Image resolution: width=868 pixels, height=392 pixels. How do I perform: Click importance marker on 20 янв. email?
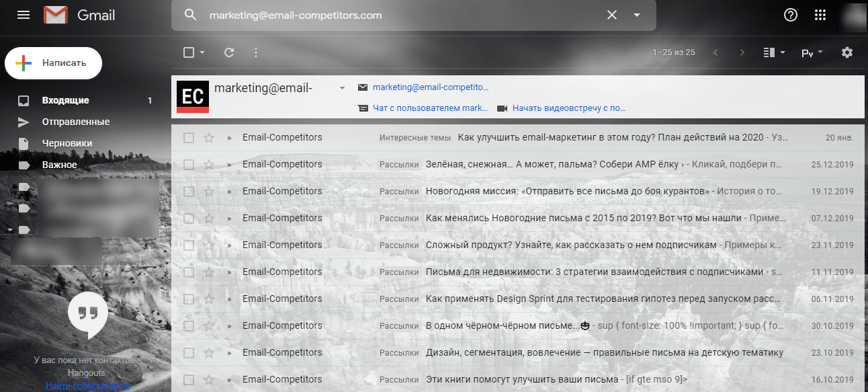coord(229,138)
